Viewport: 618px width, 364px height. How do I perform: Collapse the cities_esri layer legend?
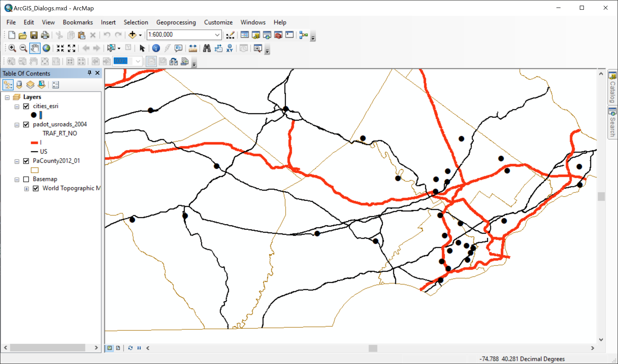coord(17,107)
